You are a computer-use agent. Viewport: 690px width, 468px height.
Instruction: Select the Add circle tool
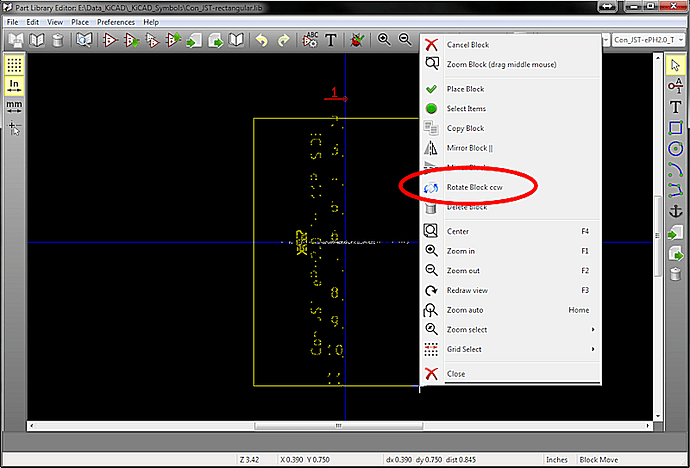(x=675, y=149)
